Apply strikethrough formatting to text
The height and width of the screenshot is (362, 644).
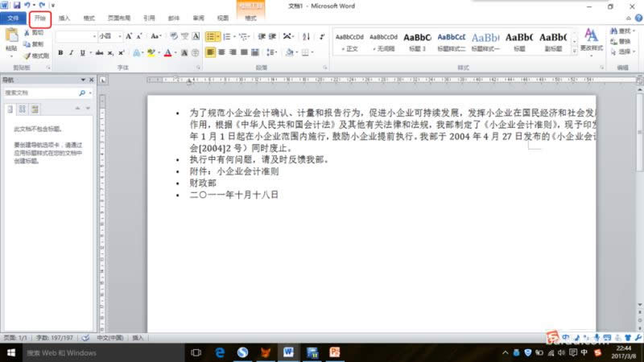[99, 53]
